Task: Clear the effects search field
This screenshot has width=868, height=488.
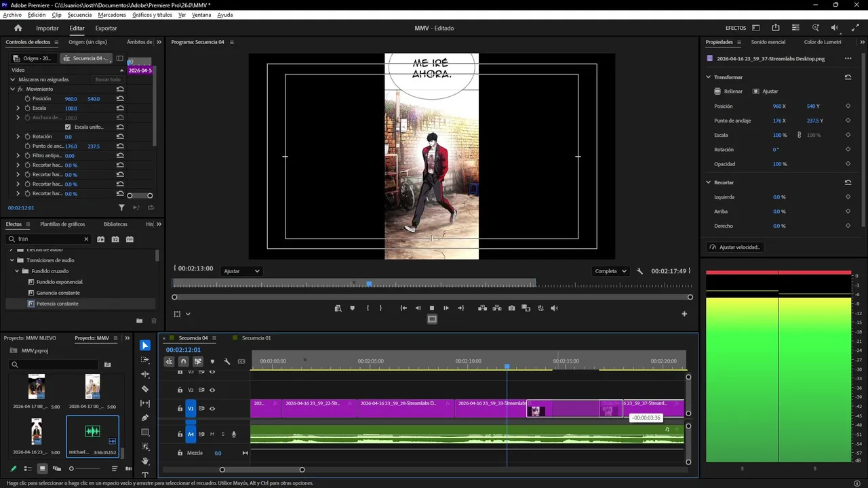Action: coord(86,239)
